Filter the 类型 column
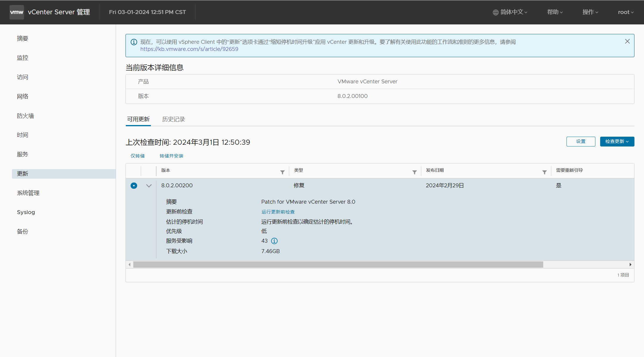The height and width of the screenshot is (357, 644). pyautogui.click(x=414, y=172)
